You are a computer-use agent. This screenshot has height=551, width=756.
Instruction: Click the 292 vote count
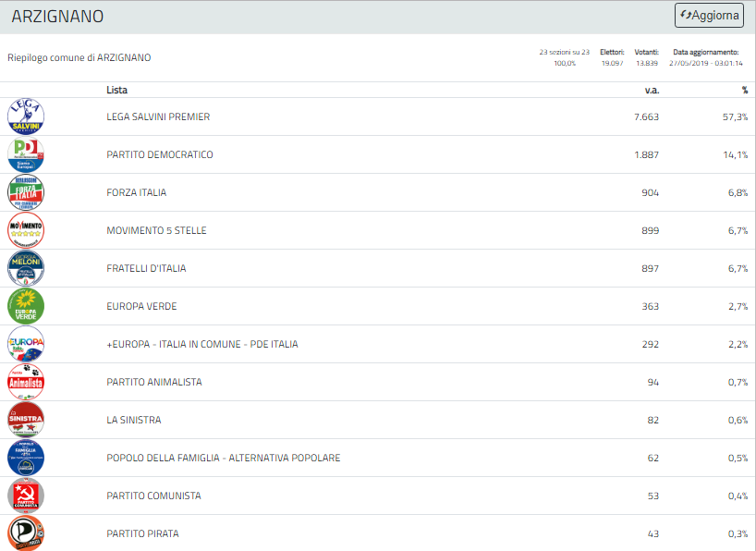650,344
